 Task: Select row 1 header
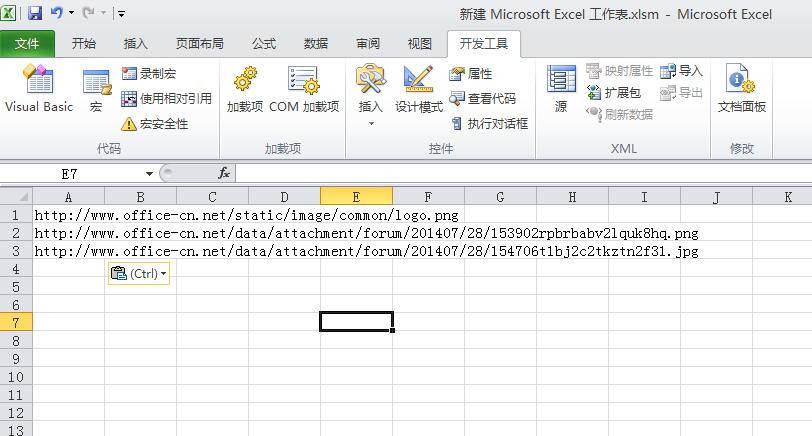[16, 215]
